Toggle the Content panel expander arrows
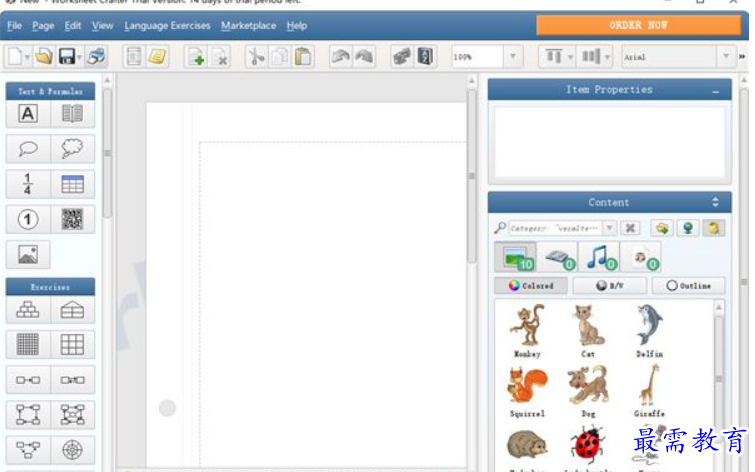Viewport: 755px width, 472px height. (x=716, y=202)
